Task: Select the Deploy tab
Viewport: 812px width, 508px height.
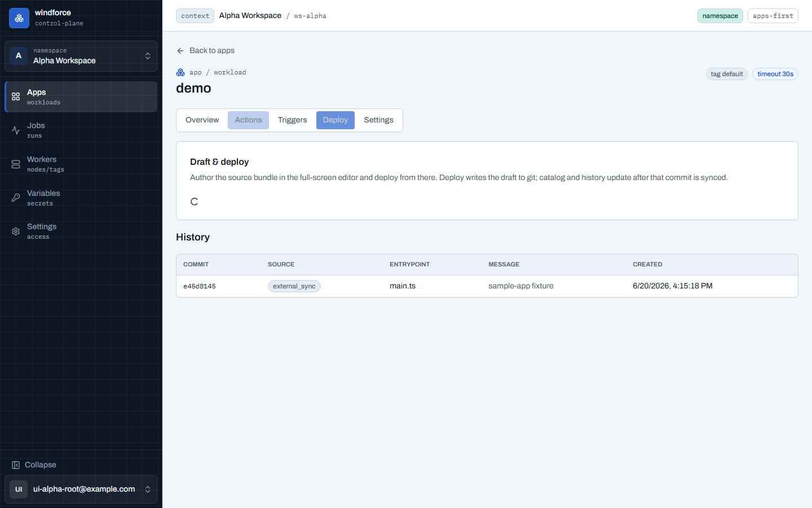Action: point(336,120)
